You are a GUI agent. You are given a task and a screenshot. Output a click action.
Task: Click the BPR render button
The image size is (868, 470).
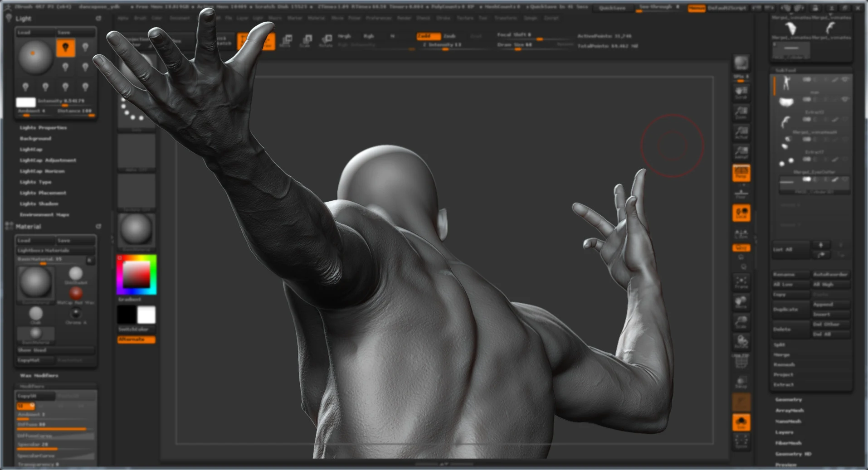coord(741,63)
